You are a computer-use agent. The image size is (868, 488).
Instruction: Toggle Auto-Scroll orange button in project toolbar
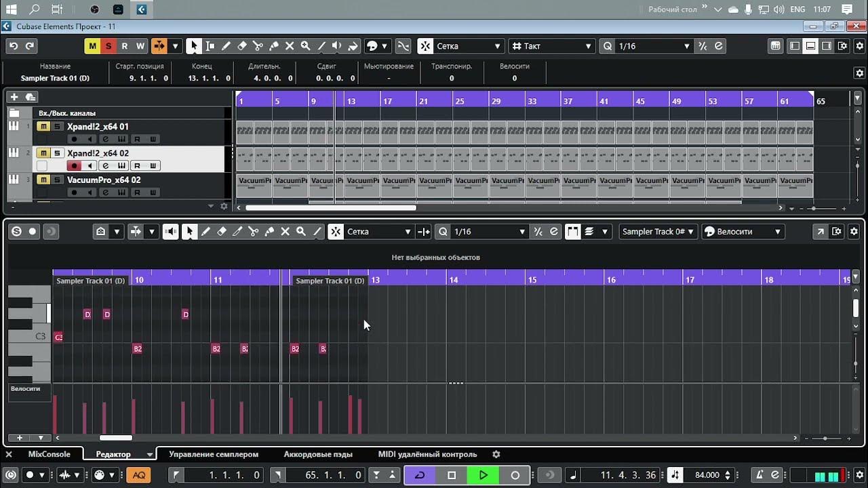click(x=159, y=46)
